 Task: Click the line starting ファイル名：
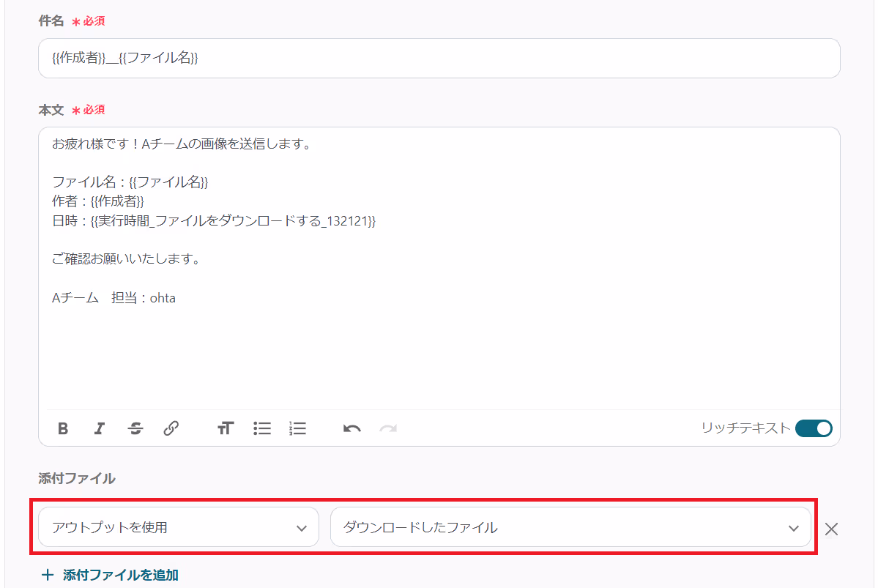point(130,182)
